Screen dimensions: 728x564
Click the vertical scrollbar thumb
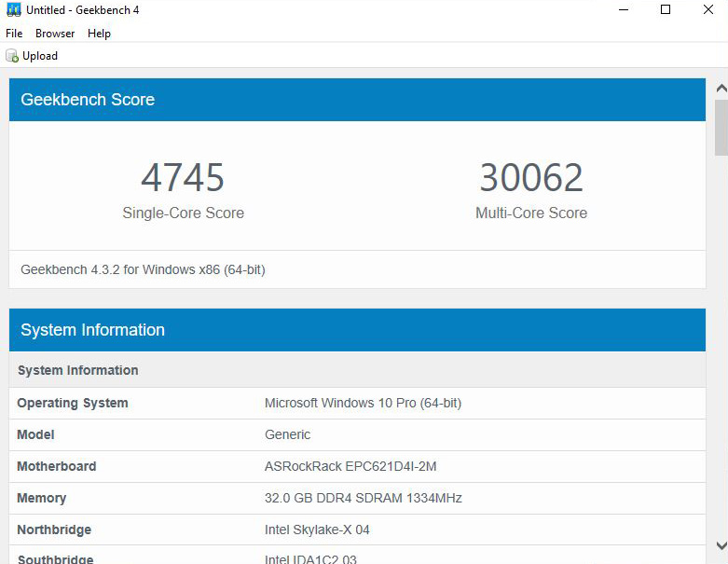[x=721, y=128]
